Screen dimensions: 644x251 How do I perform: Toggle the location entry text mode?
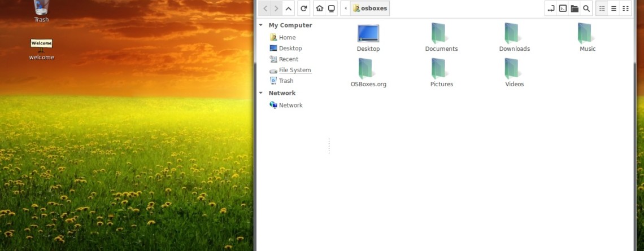pyautogui.click(x=551, y=8)
